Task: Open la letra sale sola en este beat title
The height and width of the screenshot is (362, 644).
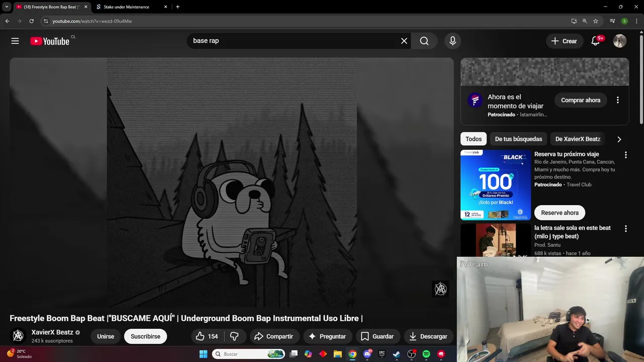Action: point(573,232)
